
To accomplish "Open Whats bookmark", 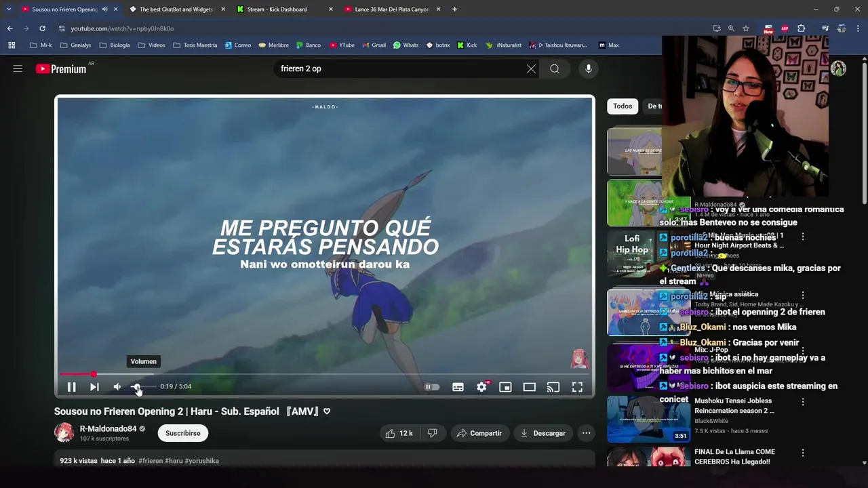I will coord(406,45).
